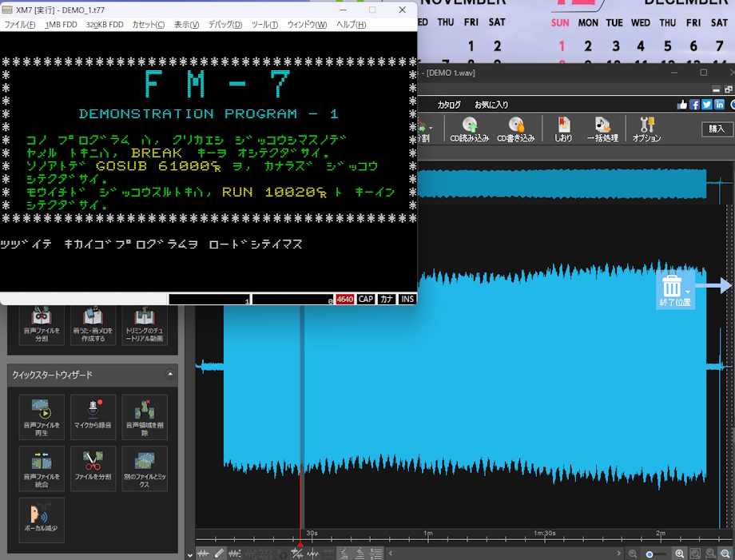Start the ファイルを分割 scissors wizard
Viewport: 735px width, 560px height.
(93, 469)
